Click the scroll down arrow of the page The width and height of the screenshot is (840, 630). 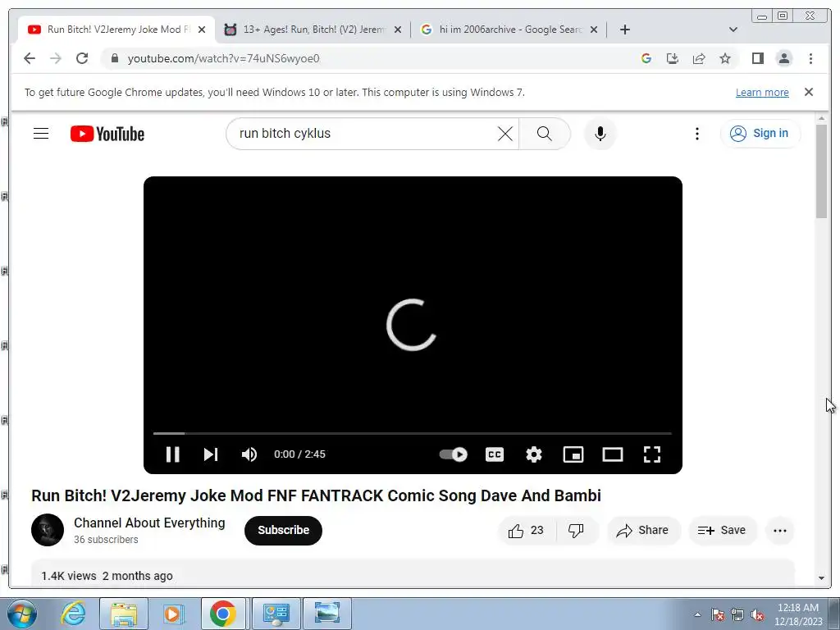821,578
